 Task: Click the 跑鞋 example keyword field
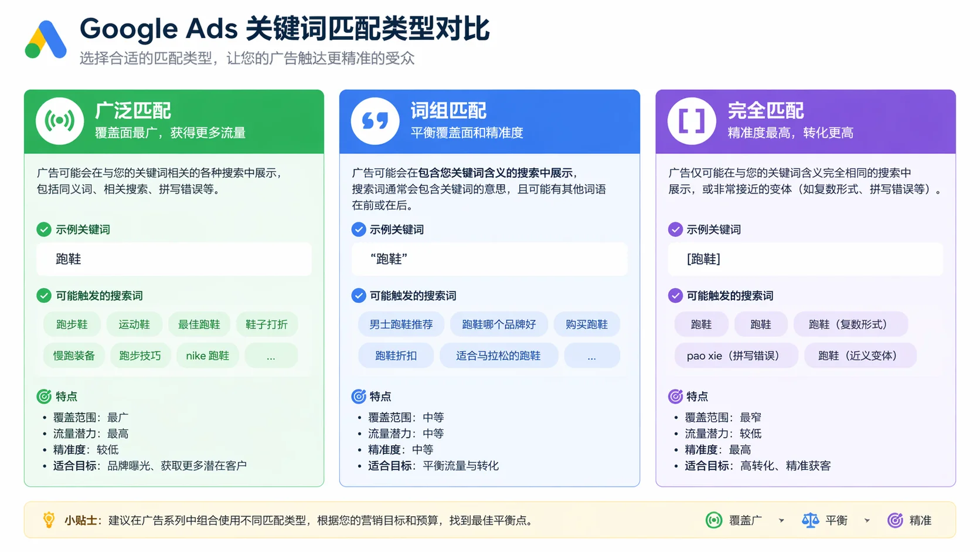click(173, 259)
